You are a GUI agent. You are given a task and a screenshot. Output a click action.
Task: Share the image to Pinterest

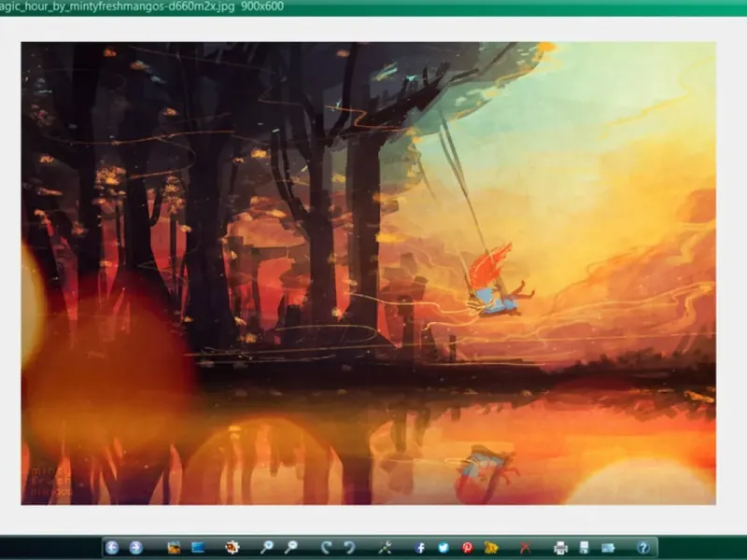tap(468, 548)
